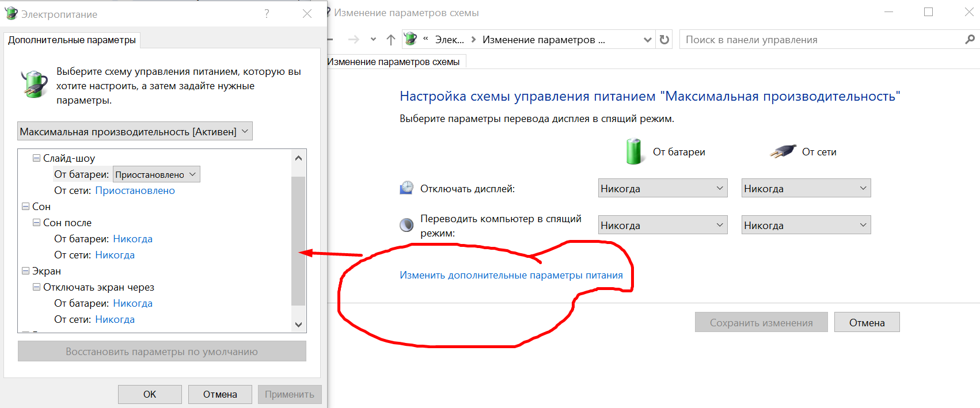This screenshot has height=408, width=980.
Task: Click Сон после От батареи Никогда value
Action: coord(132,239)
